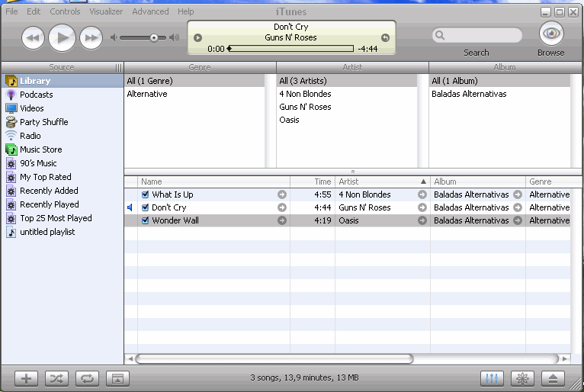Click the high volume speaker icon

tap(175, 37)
